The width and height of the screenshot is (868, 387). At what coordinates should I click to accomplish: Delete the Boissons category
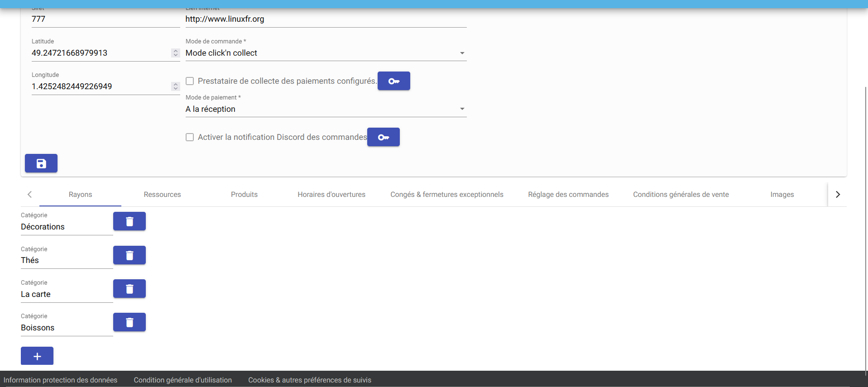[129, 322]
